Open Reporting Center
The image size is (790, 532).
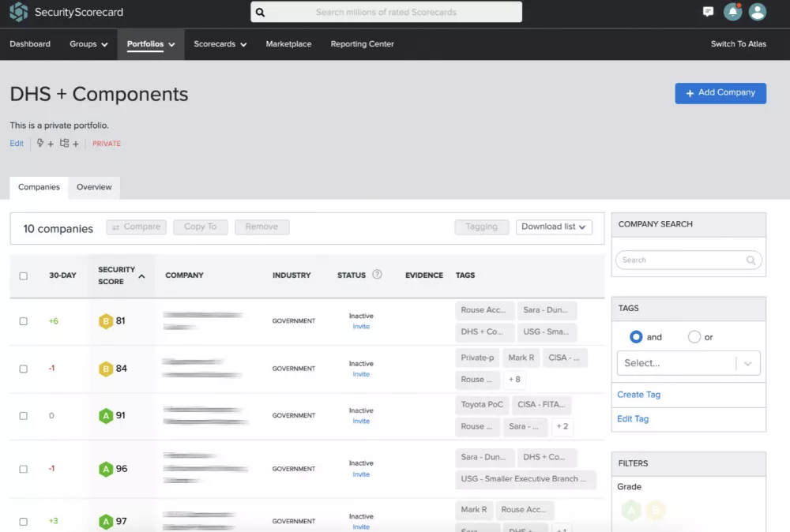pos(363,44)
